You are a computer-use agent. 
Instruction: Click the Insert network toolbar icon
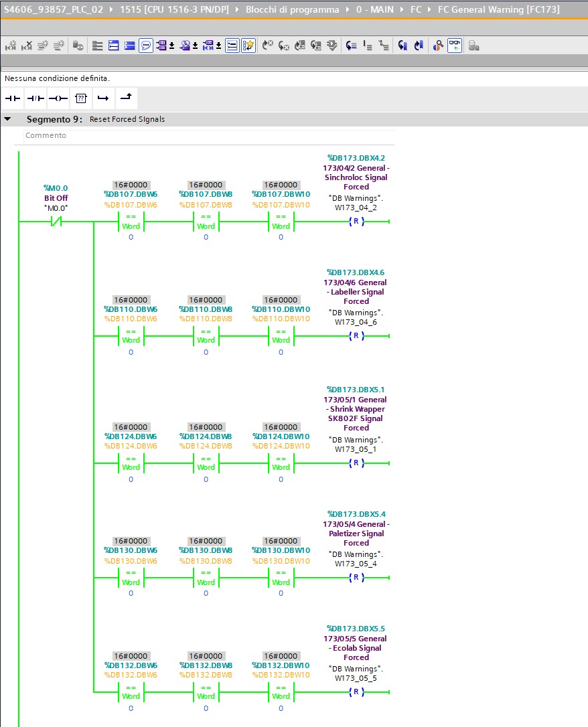point(11,46)
